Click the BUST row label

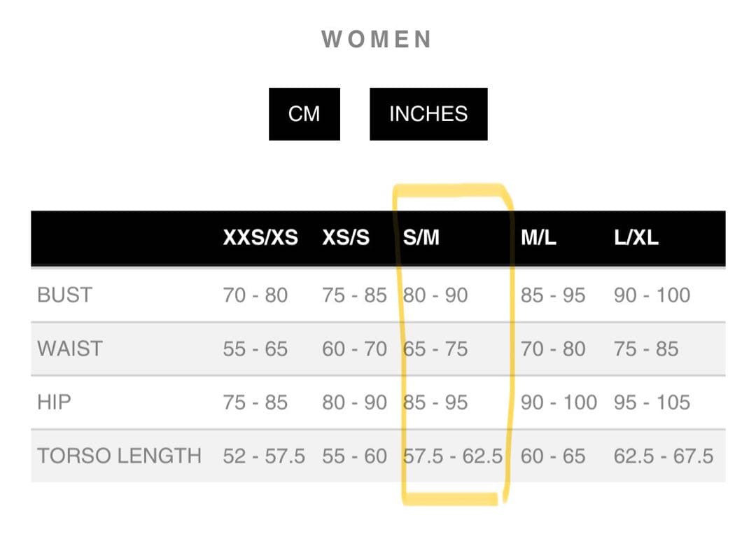(64, 295)
